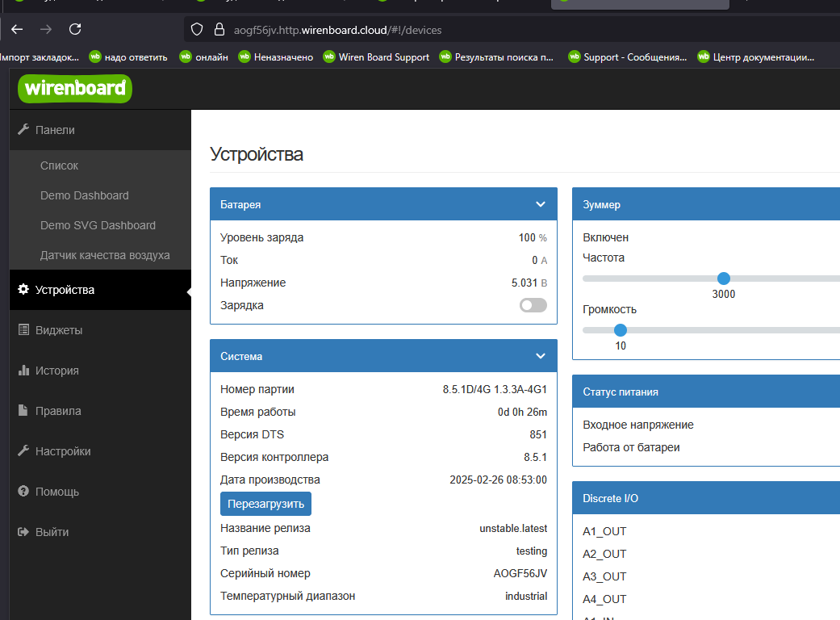
Task: Open Датчик качества воздуха panel link
Action: (x=105, y=255)
